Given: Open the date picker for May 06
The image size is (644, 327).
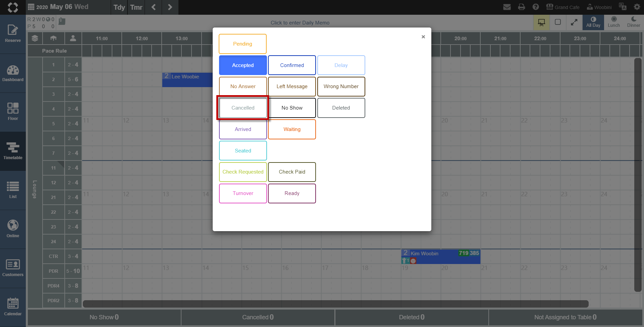Looking at the screenshot, I should click(58, 7).
